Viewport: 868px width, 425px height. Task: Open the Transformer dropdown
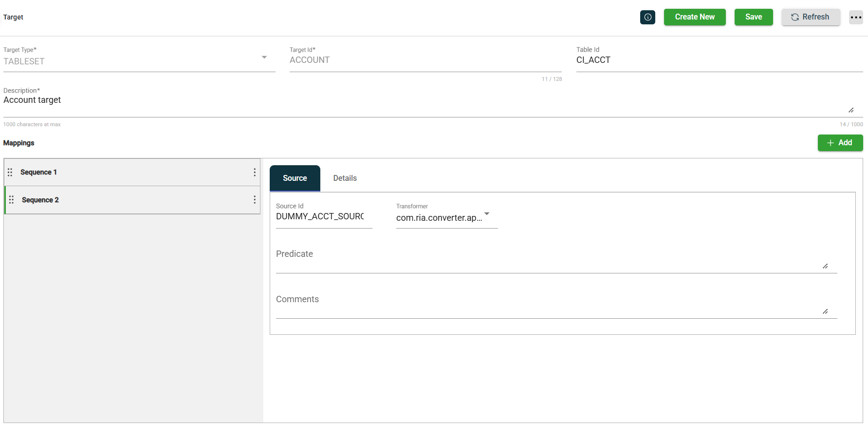pos(486,214)
